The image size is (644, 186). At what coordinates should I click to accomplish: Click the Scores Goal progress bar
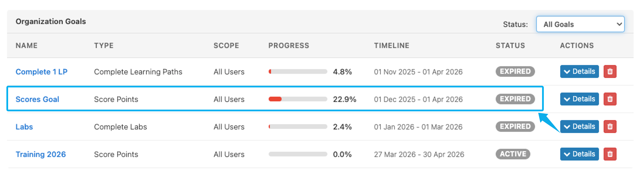(x=298, y=99)
